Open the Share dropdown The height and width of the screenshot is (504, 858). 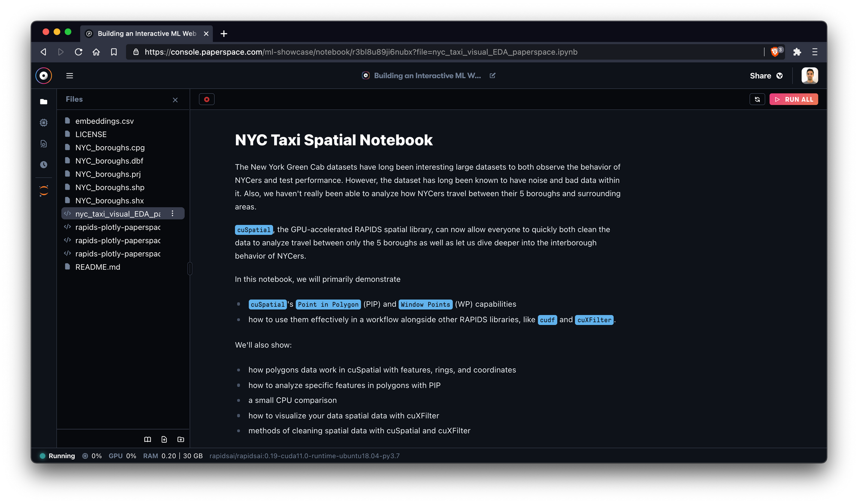(766, 76)
